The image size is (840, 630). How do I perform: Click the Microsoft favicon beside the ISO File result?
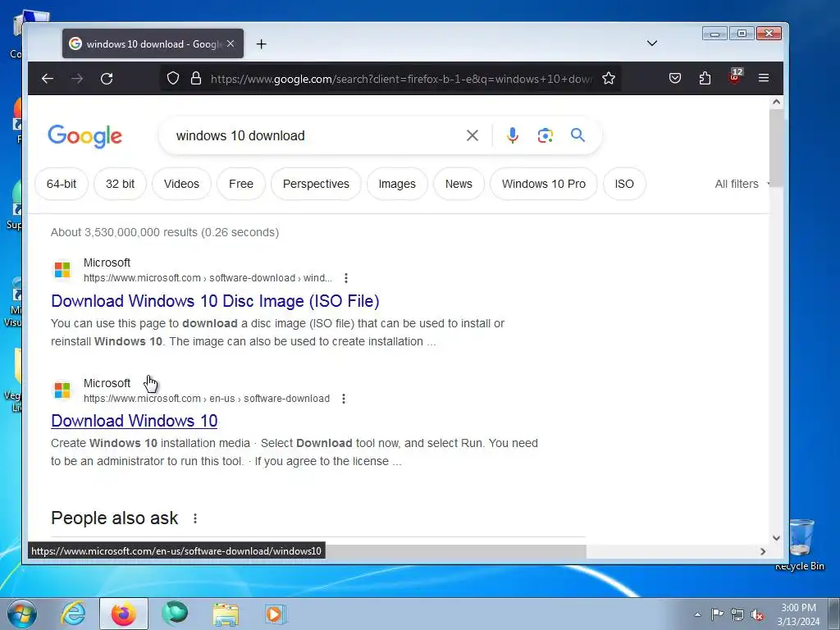pyautogui.click(x=62, y=269)
